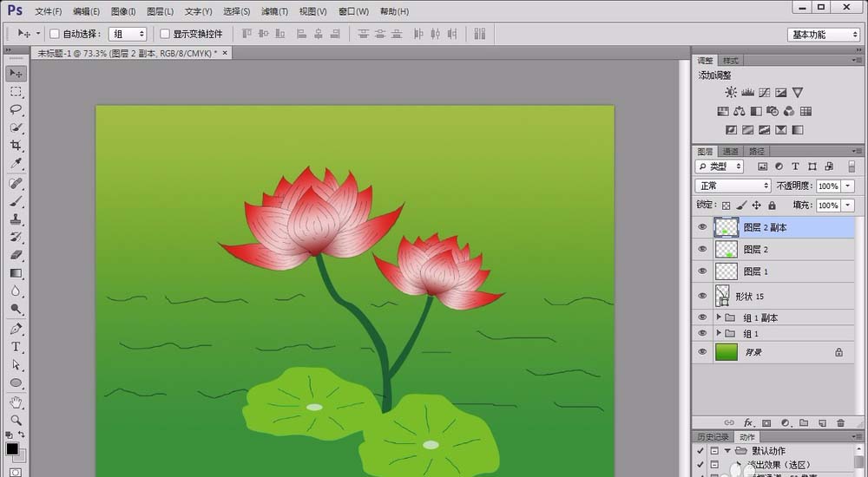Viewport: 868px width, 477px height.
Task: Enable the 自动选择 checkbox
Action: (x=55, y=34)
